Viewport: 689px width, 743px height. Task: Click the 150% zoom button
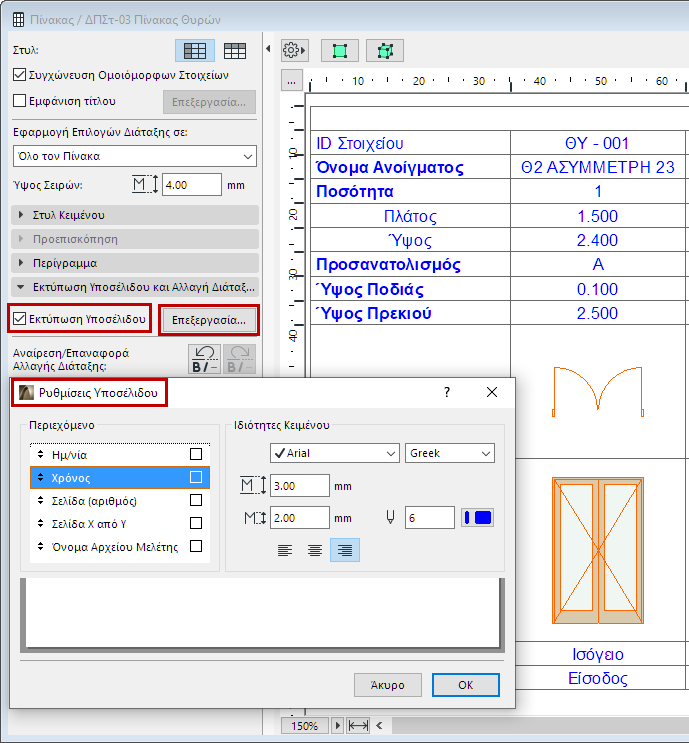pyautogui.click(x=305, y=725)
